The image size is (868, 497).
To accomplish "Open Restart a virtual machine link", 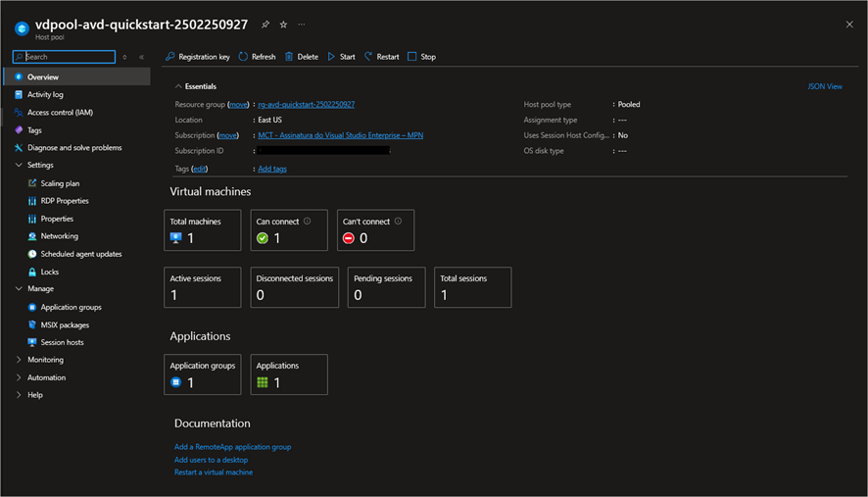I will [214, 472].
